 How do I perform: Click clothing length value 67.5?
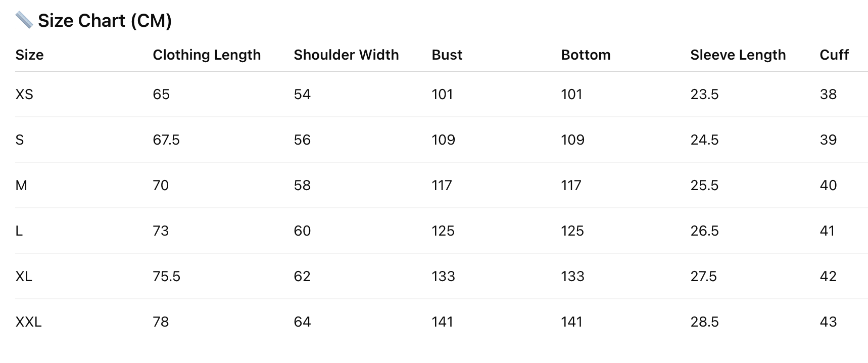[166, 140]
